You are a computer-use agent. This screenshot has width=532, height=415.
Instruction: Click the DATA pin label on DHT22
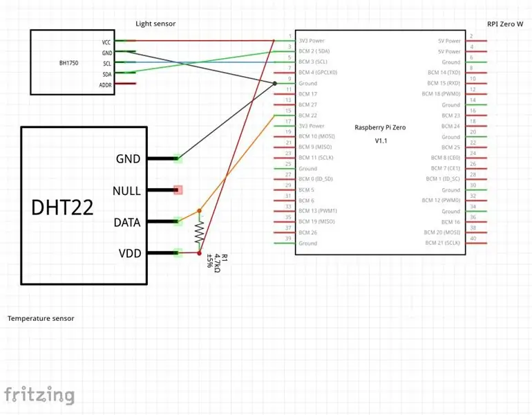(x=127, y=222)
